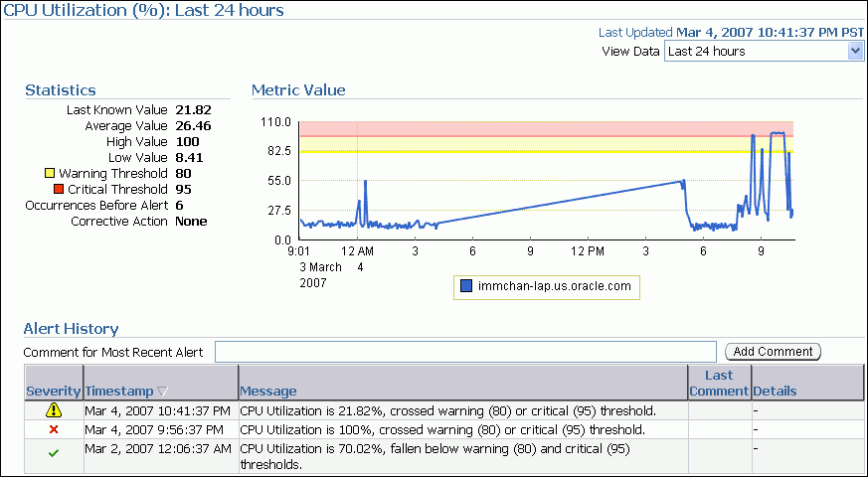Click the Last Comment column header

click(x=719, y=383)
